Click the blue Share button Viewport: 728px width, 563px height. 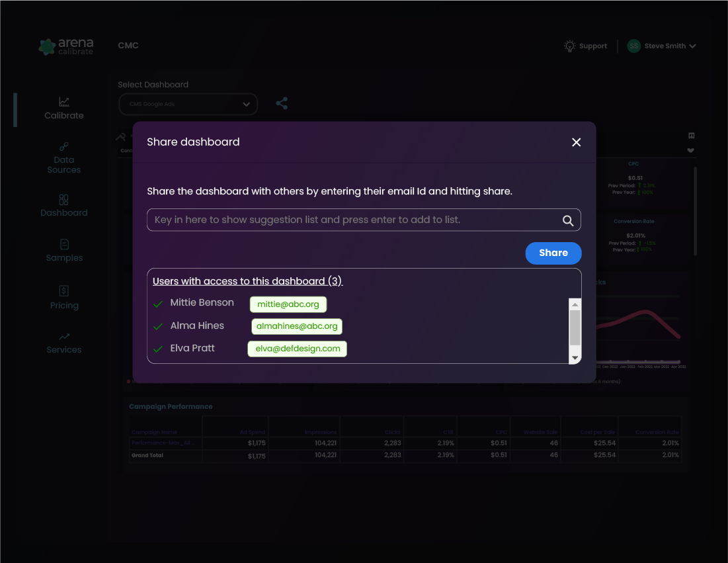553,253
